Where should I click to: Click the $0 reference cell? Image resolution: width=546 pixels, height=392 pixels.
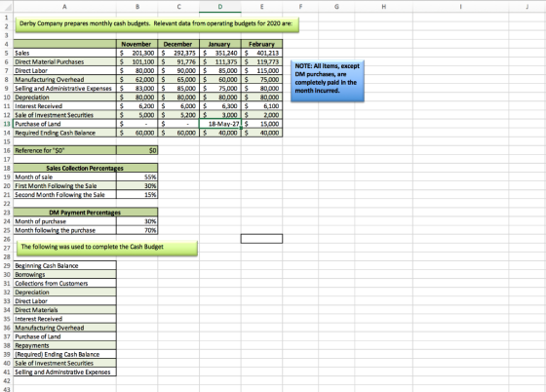pos(137,150)
